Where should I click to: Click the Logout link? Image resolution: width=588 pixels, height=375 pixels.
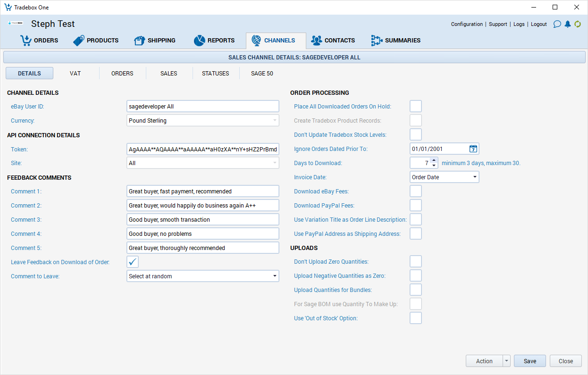(539, 24)
